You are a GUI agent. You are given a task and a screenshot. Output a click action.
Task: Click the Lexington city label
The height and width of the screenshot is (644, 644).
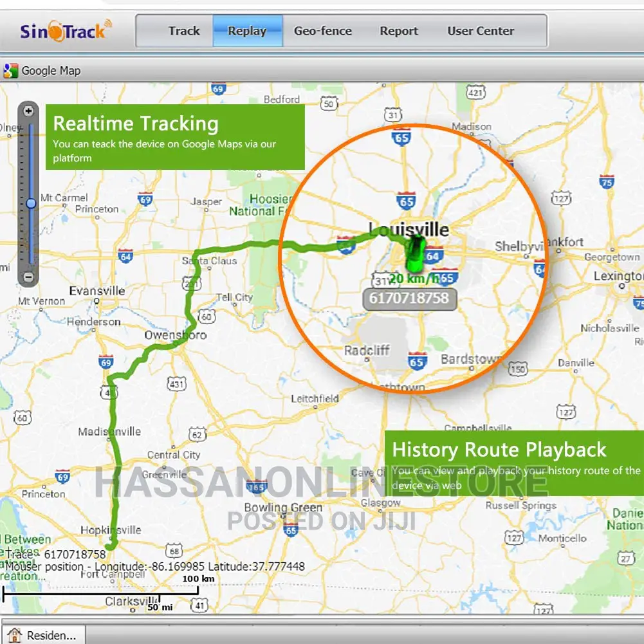618,276
